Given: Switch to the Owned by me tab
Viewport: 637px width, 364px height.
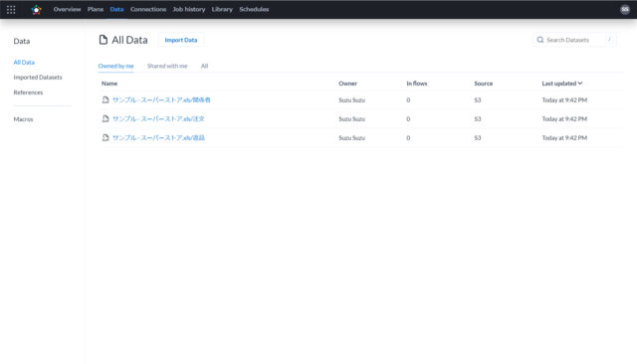Looking at the screenshot, I should tap(115, 66).
